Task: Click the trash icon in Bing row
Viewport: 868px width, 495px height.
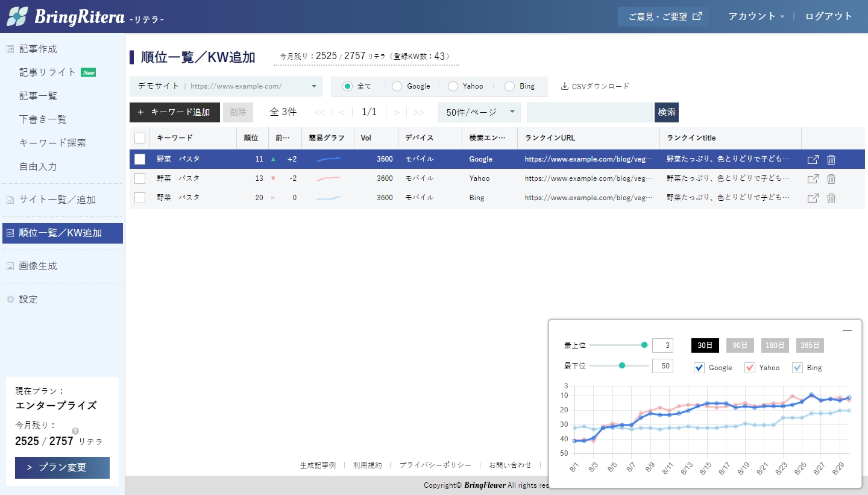Action: tap(831, 198)
